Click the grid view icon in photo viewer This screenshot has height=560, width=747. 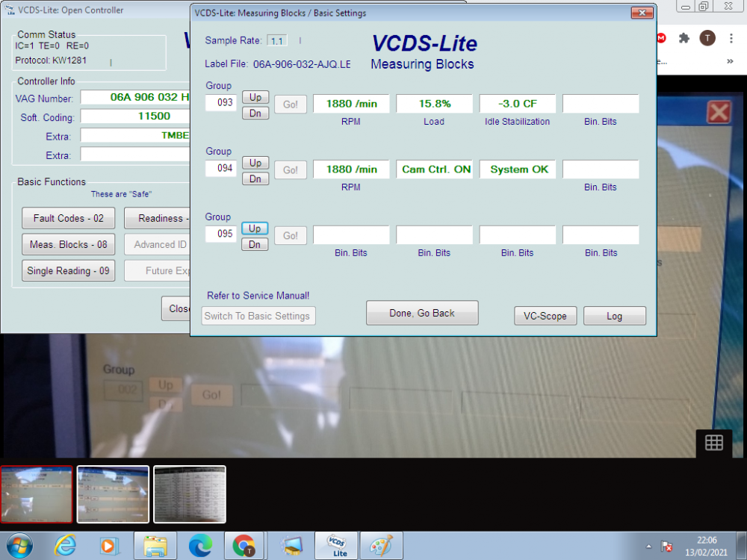(x=713, y=442)
